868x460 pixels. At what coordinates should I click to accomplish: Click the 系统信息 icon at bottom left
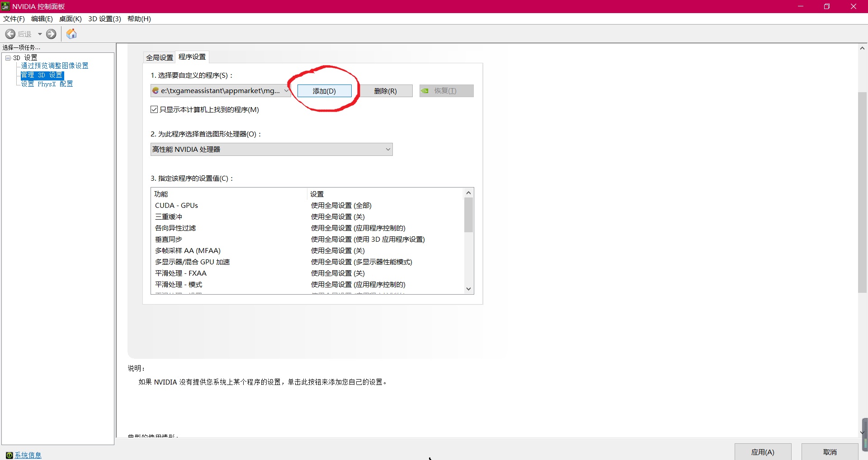coord(9,455)
